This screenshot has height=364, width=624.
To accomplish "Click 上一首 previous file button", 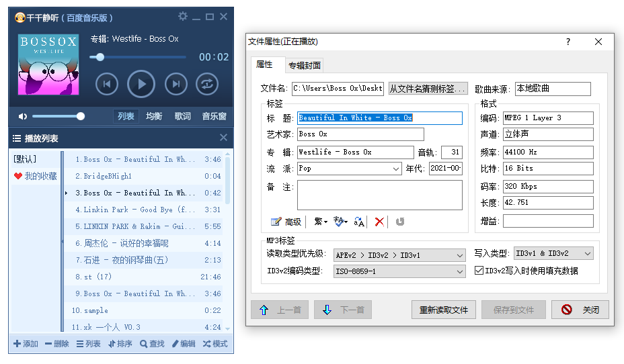I will click(280, 310).
